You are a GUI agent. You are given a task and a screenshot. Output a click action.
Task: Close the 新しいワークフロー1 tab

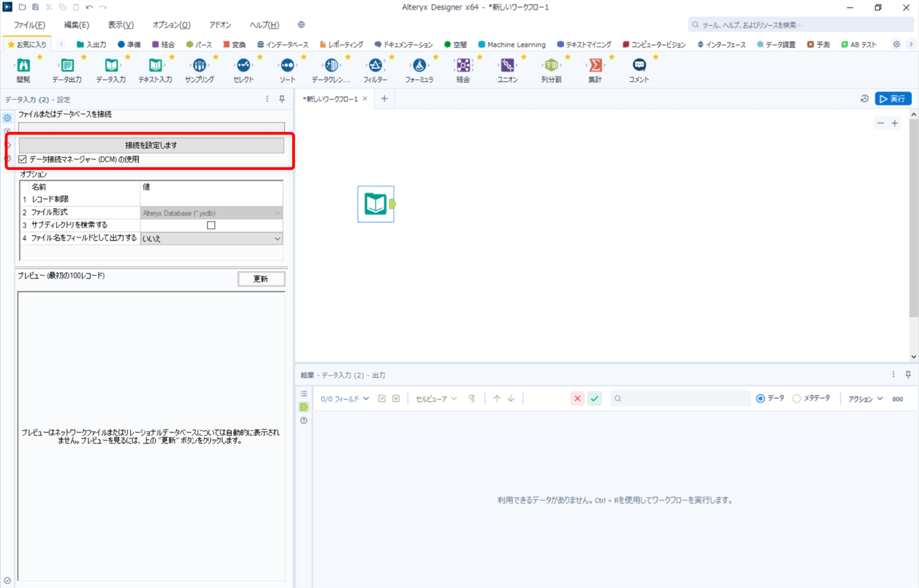coord(365,99)
